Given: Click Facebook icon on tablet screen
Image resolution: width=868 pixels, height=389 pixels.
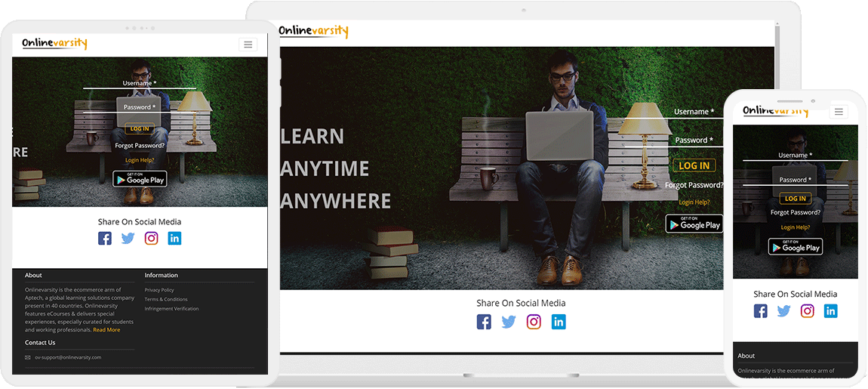Looking at the screenshot, I should pyautogui.click(x=105, y=238).
